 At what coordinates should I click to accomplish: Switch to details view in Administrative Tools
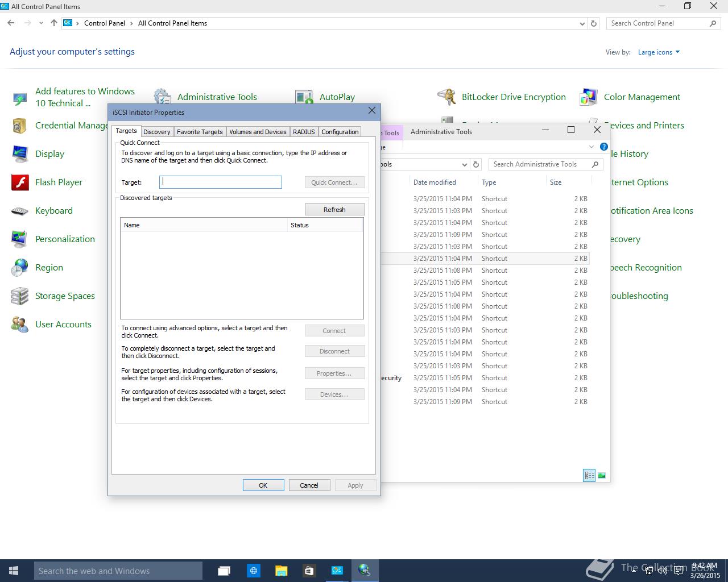589,475
